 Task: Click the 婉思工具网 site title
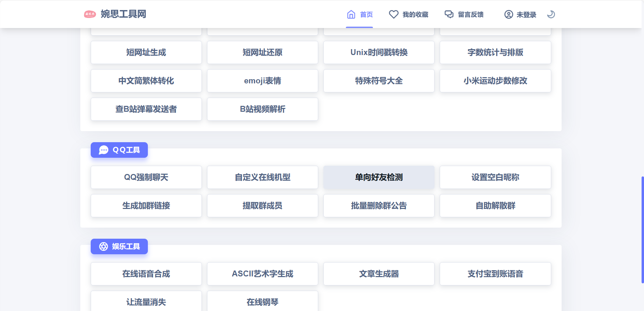coord(124,14)
